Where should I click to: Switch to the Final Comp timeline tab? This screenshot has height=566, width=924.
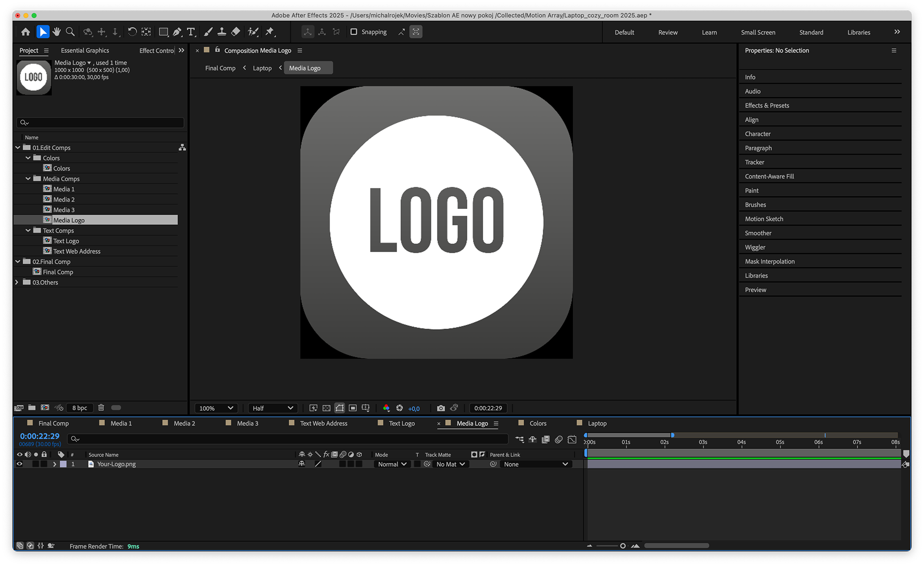(x=53, y=423)
